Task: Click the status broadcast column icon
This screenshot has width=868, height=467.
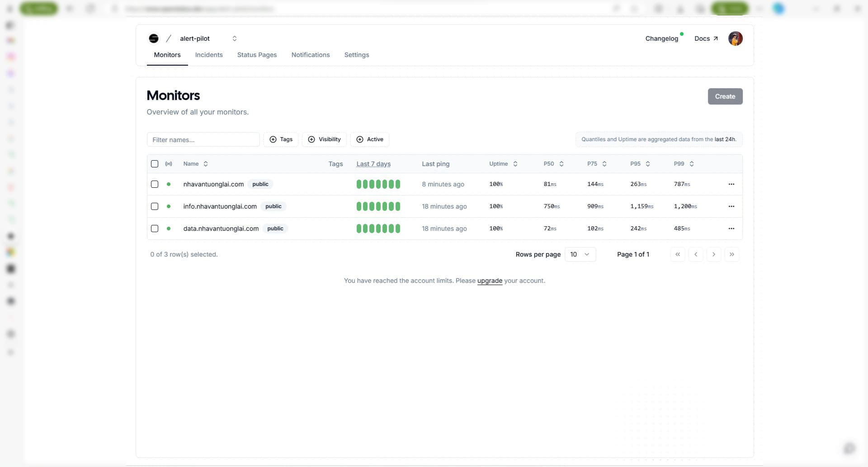Action: click(x=169, y=164)
